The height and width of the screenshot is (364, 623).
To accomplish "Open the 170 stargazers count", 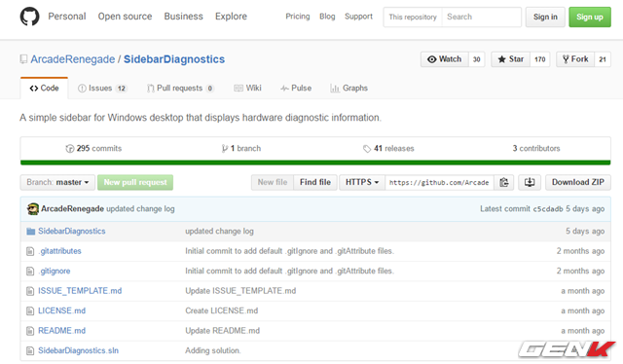I will point(539,59).
